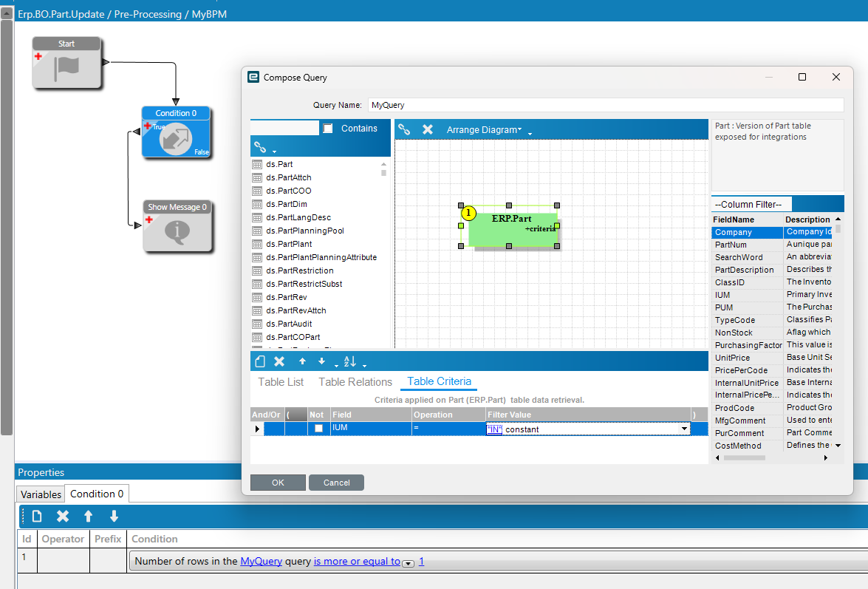Click the 'is more or equal to' link
This screenshot has width=868, height=589.
click(x=357, y=562)
